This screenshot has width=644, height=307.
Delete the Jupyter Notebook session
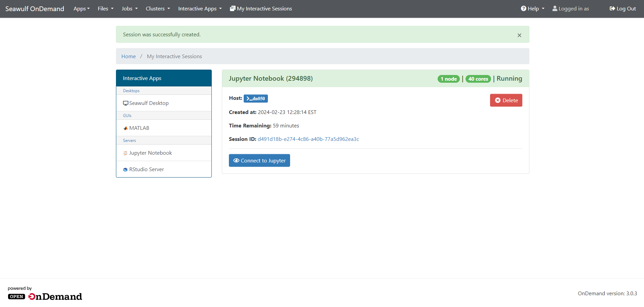(506, 100)
